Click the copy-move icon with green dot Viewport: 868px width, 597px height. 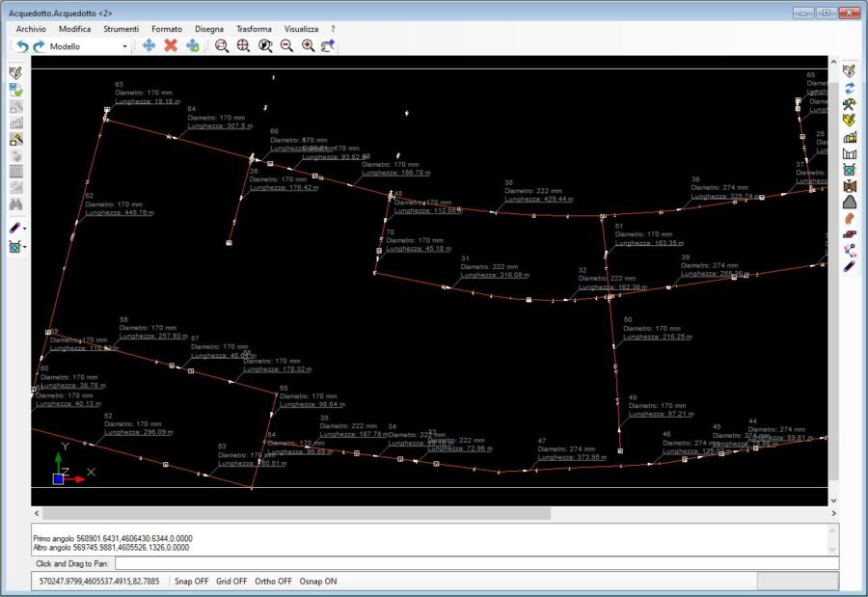[x=193, y=45]
